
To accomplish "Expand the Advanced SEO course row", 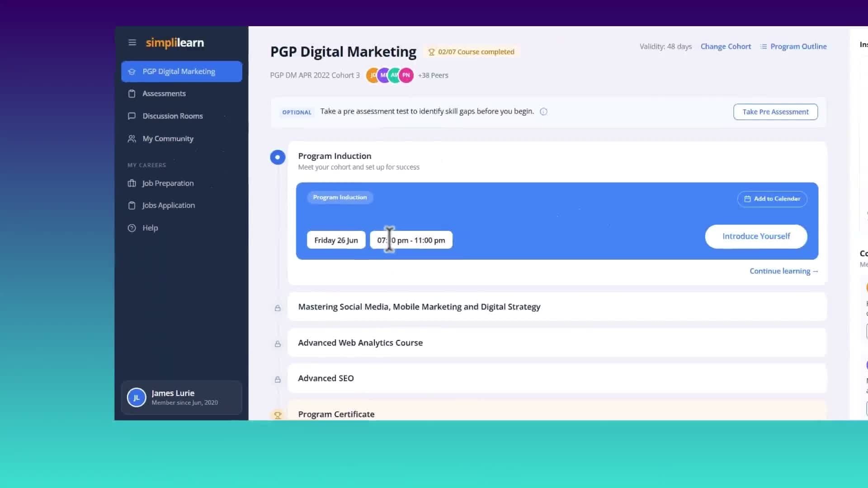I will (x=557, y=378).
